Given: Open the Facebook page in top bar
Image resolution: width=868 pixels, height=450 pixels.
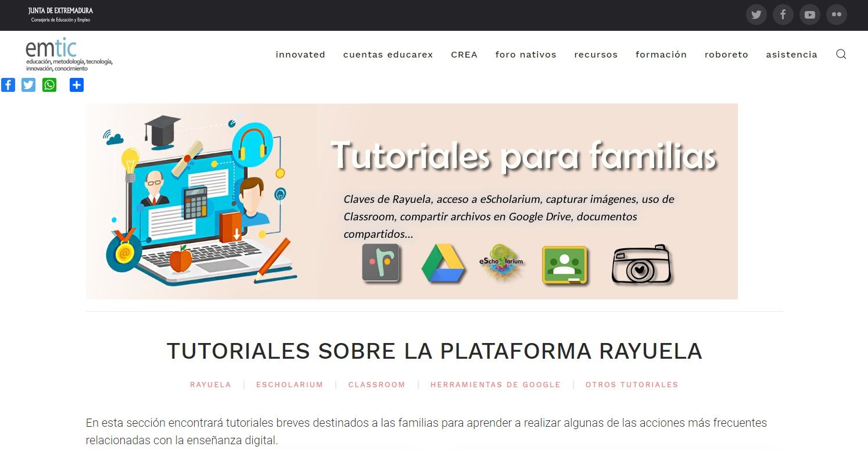Looking at the screenshot, I should tap(783, 15).
